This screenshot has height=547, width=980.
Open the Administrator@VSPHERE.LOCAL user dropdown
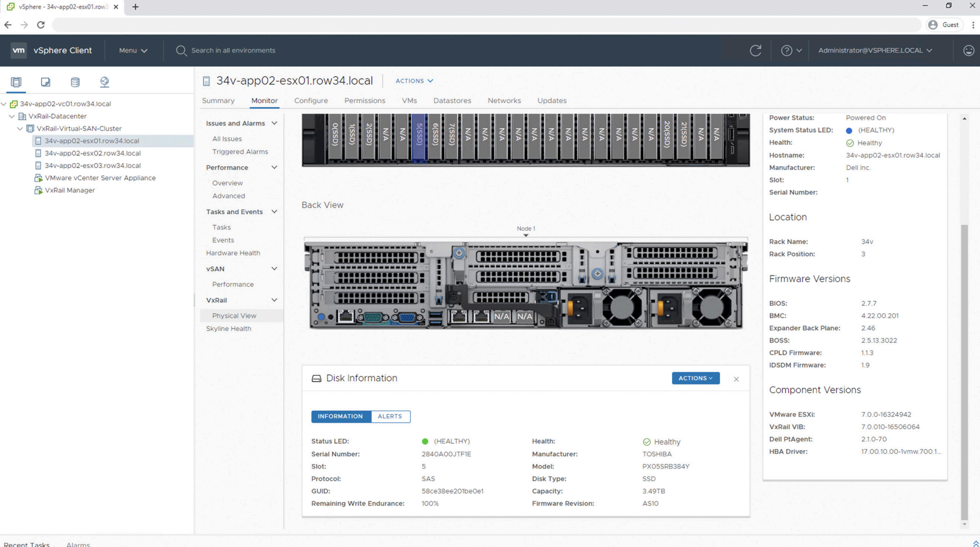875,50
